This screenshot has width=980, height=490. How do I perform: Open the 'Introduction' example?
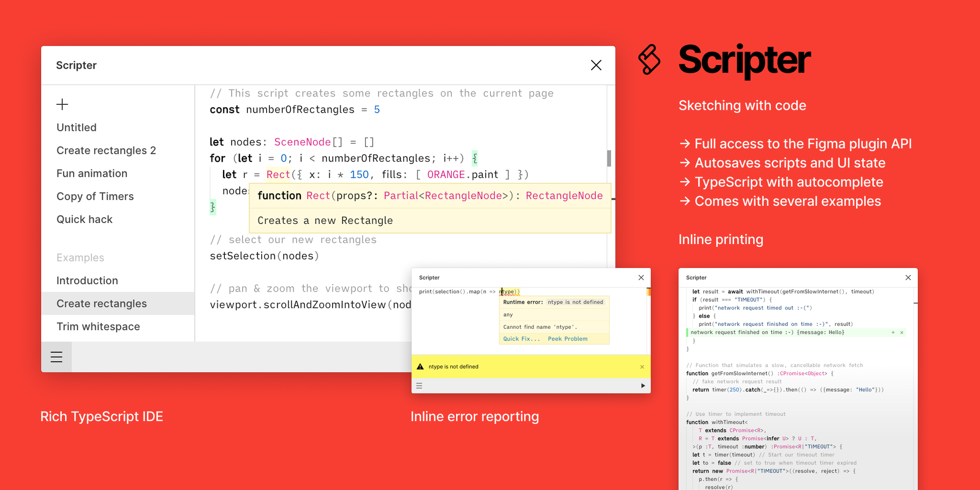point(87,280)
